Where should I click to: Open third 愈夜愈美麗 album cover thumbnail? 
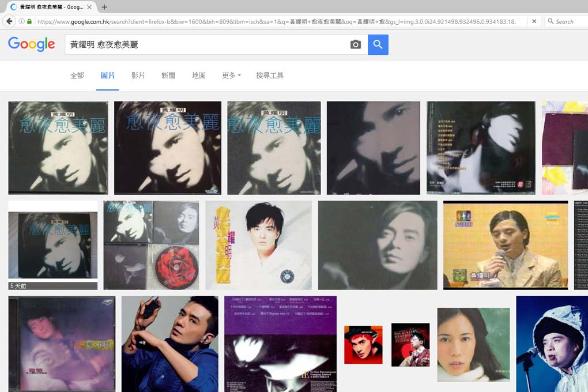coord(274,148)
